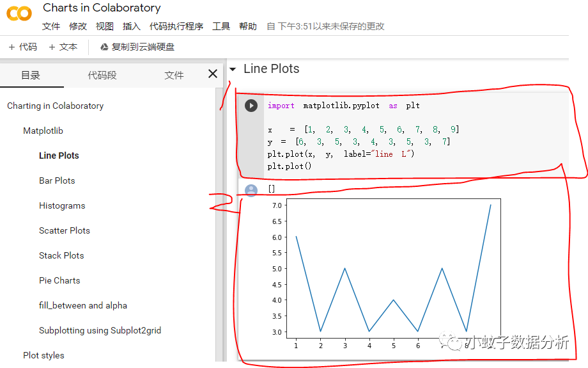Open the 工具 menu
The image size is (588, 368).
221,26
